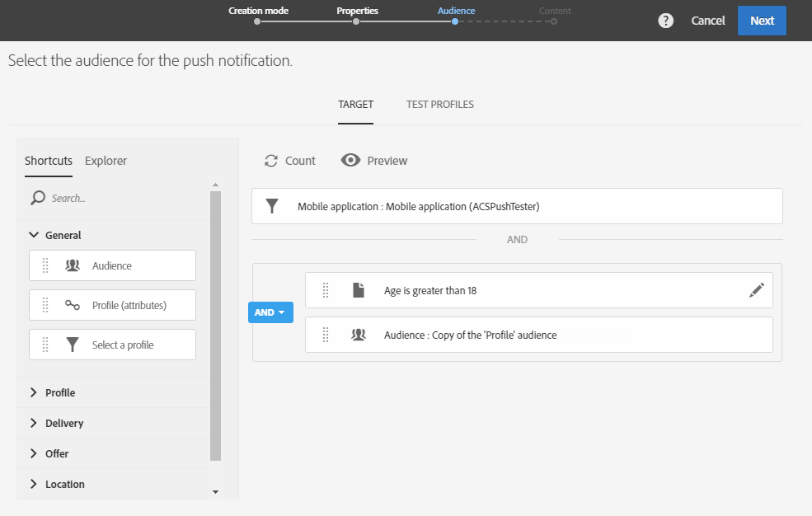Click the Next button
Screen dimensions: 812x516
(762, 21)
